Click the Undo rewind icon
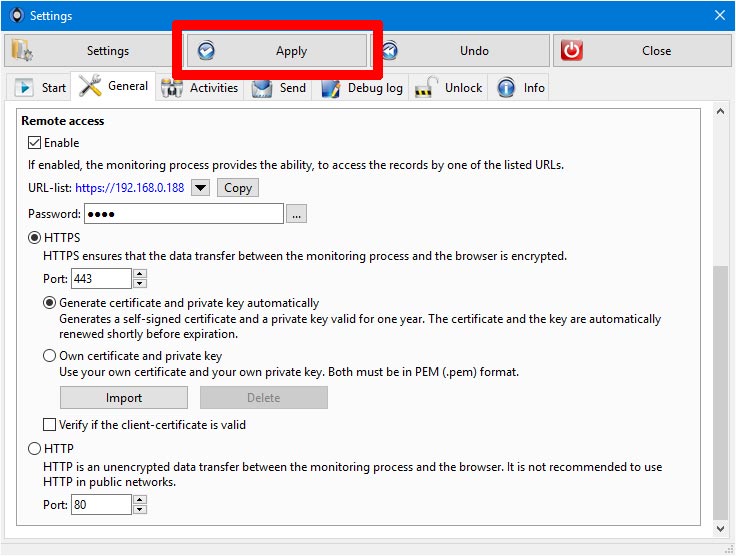 (x=389, y=51)
